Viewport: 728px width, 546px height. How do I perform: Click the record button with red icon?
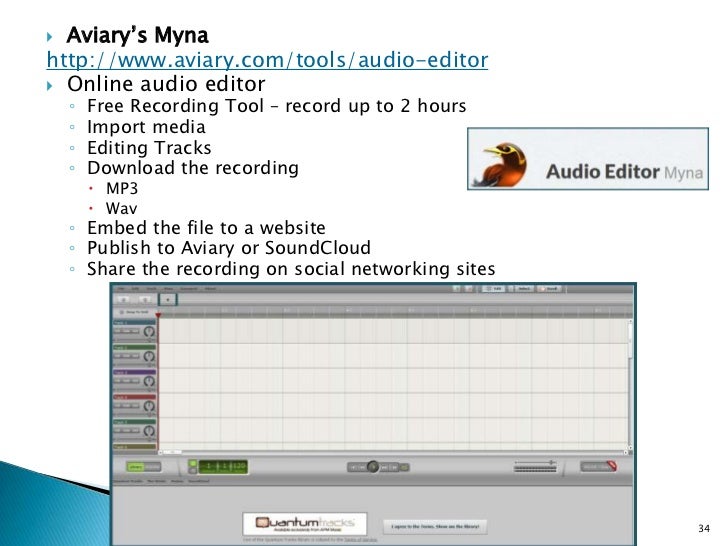[598, 467]
